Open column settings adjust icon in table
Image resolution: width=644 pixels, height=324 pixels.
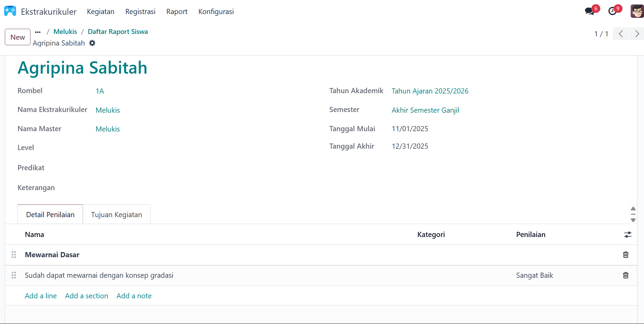click(628, 235)
